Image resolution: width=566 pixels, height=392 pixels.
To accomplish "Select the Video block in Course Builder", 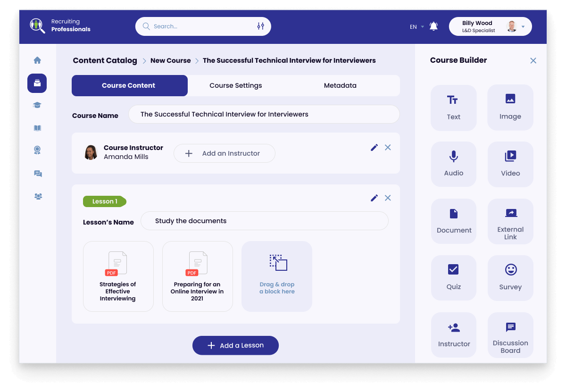I will [x=510, y=164].
